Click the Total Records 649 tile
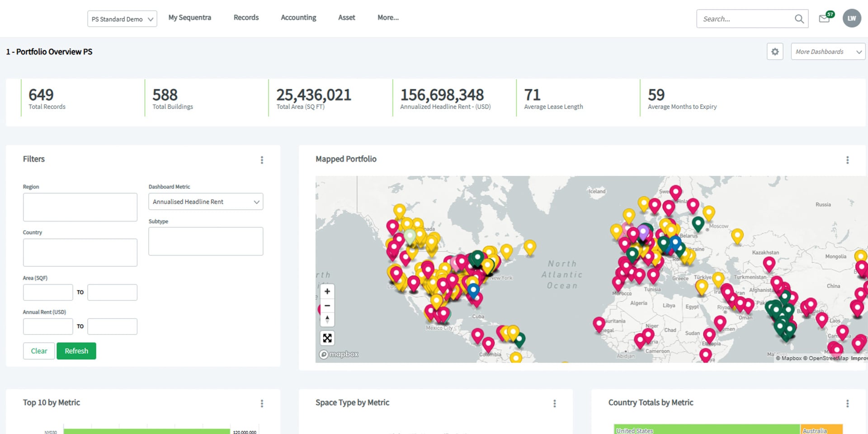This screenshot has height=434, width=868. (82, 98)
